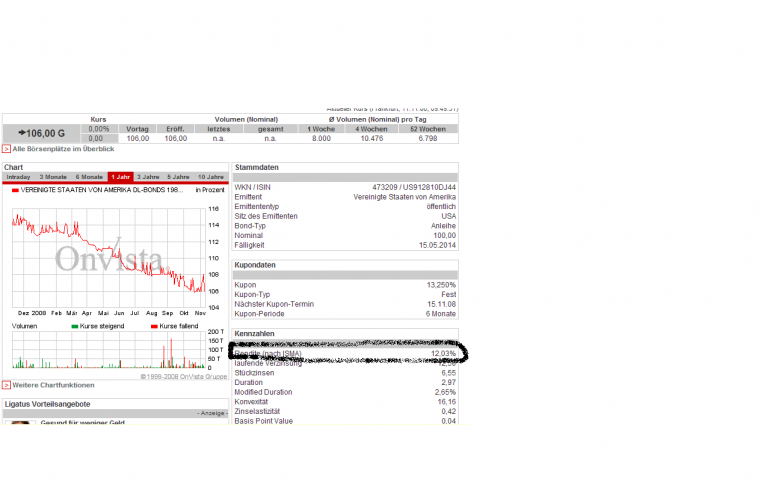Click red arrow icon beside Alle Börsenplätze

(x=6, y=149)
